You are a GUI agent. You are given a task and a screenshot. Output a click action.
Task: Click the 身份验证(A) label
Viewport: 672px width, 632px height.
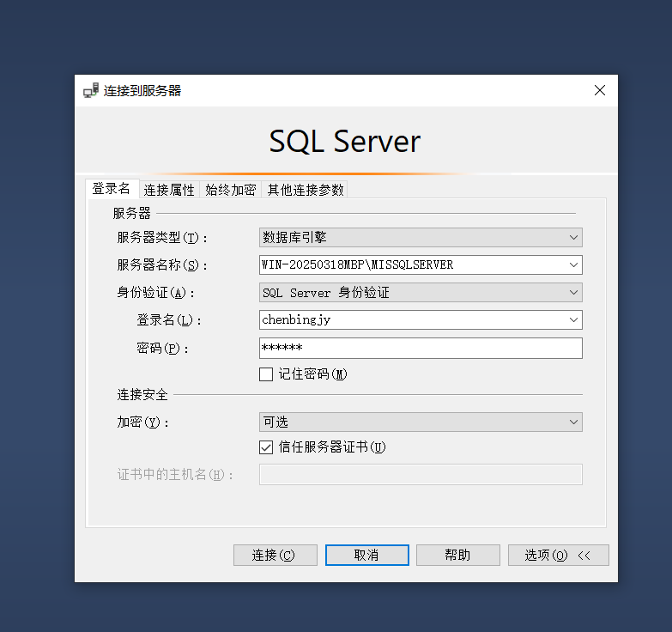(156, 293)
